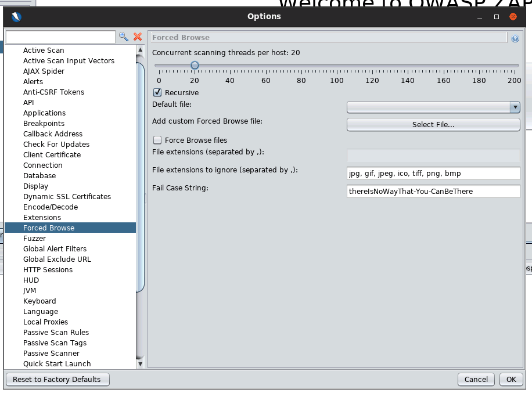
Task: Open the Default file dropdown
Action: [515, 107]
